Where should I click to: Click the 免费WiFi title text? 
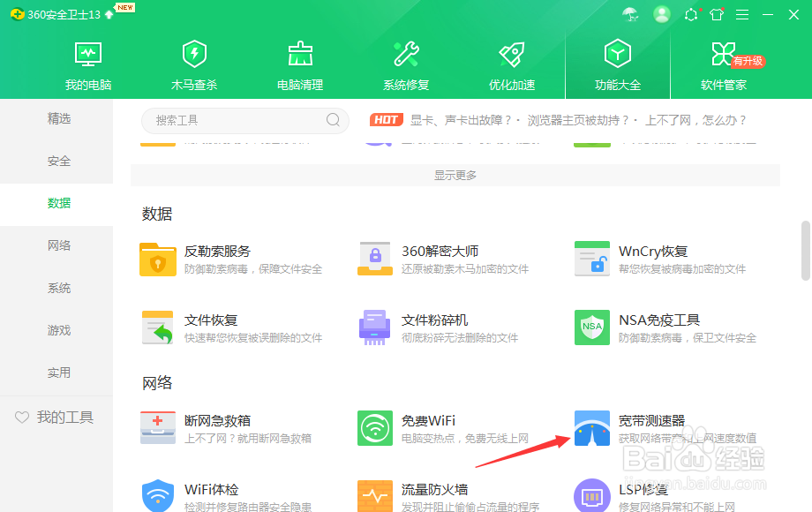428,421
